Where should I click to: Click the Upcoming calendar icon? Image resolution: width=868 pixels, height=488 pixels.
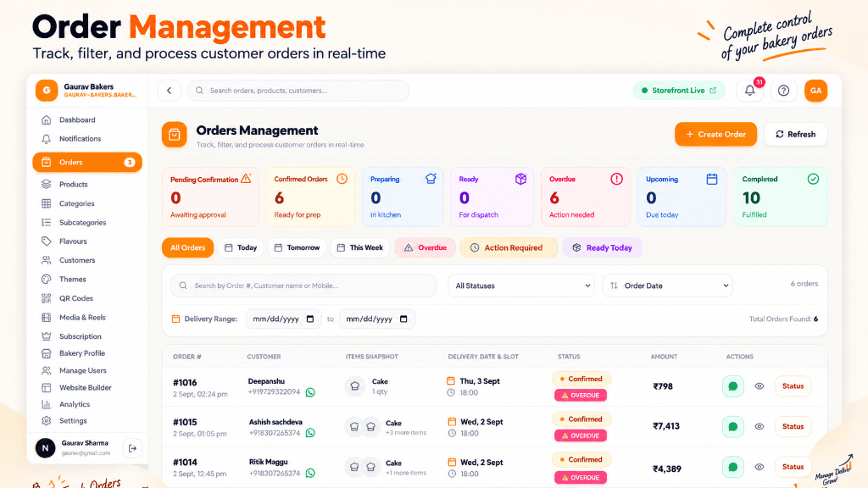pos(712,179)
